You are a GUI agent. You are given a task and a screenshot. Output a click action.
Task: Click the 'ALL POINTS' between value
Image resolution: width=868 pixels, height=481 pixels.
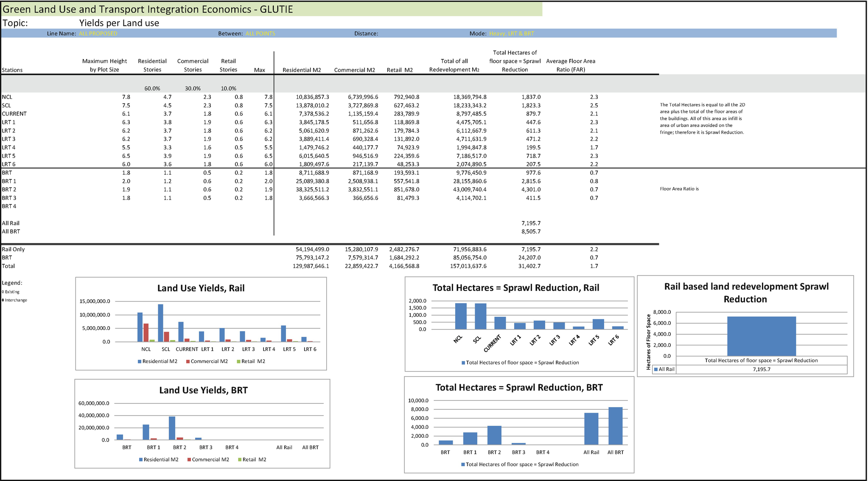[x=260, y=34]
